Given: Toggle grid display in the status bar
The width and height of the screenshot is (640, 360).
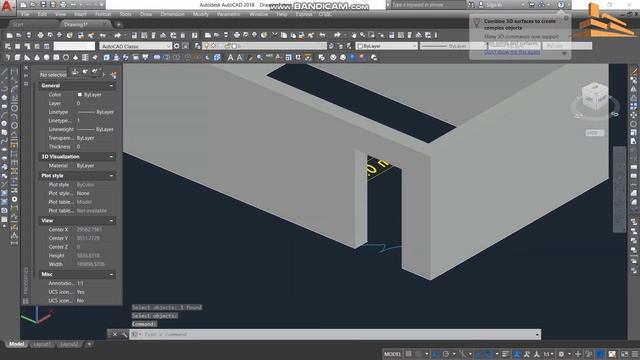Looking at the screenshot, I should click(x=409, y=354).
